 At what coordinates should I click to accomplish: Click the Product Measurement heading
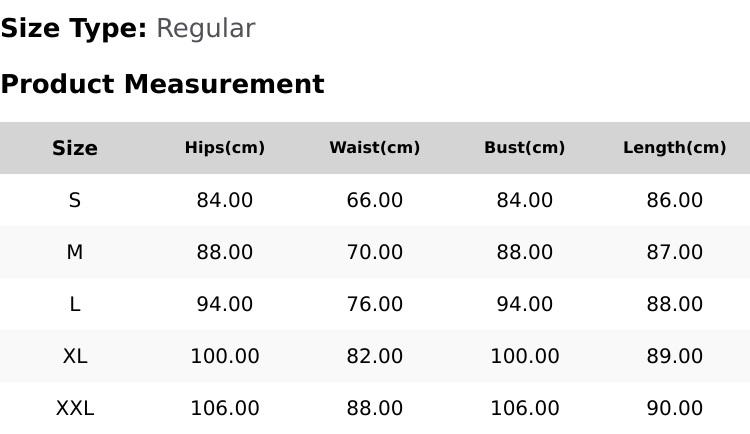click(163, 84)
